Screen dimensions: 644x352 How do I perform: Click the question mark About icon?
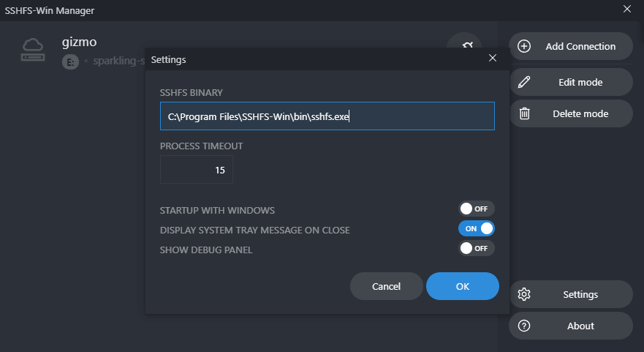[x=523, y=326]
